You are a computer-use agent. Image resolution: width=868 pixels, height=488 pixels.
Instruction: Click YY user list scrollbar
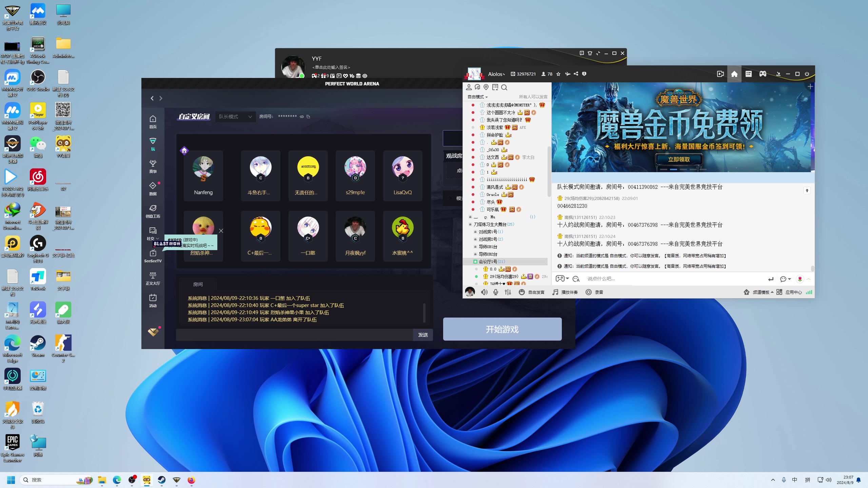tap(549, 171)
